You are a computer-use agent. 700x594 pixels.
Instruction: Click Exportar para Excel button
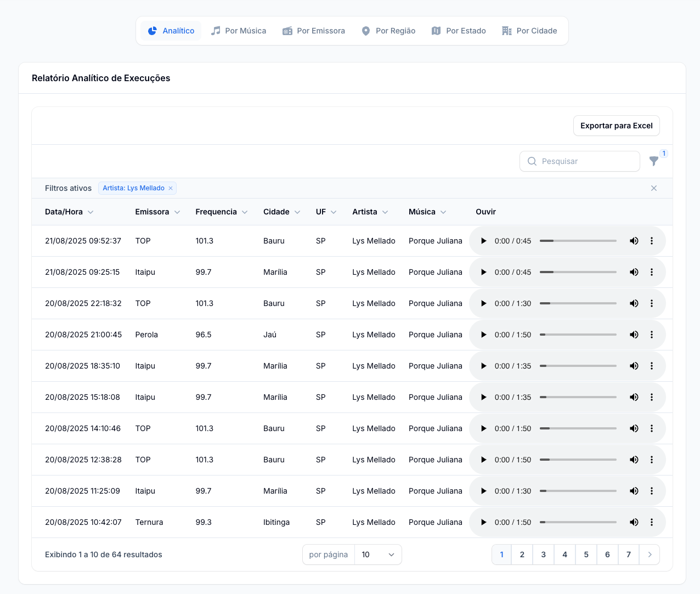click(x=616, y=126)
